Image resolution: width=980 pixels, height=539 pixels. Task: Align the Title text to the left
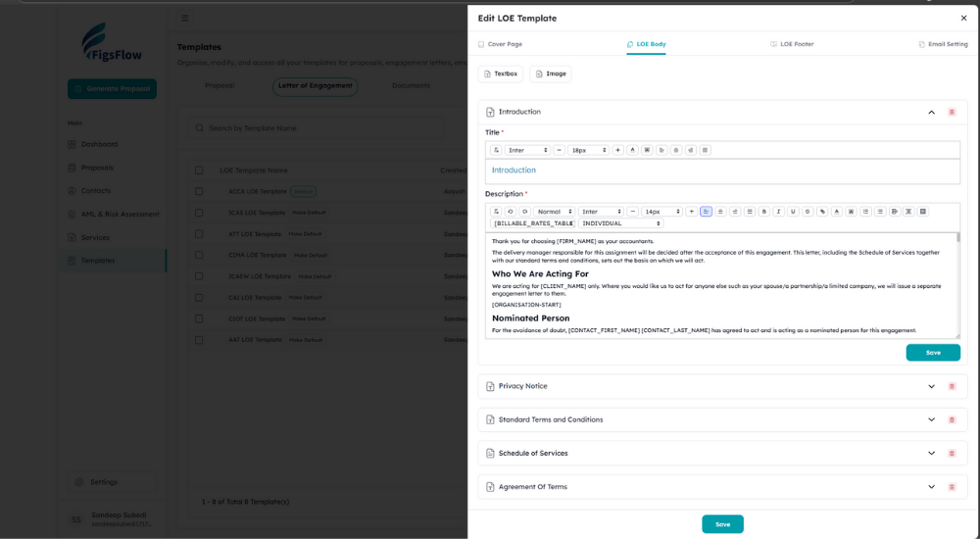(661, 150)
